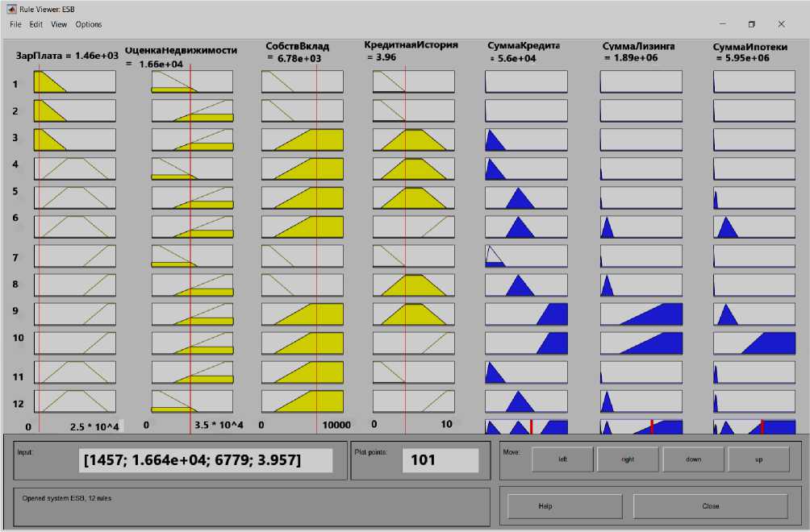
Task: Open the View menu
Action: pyautogui.click(x=59, y=24)
